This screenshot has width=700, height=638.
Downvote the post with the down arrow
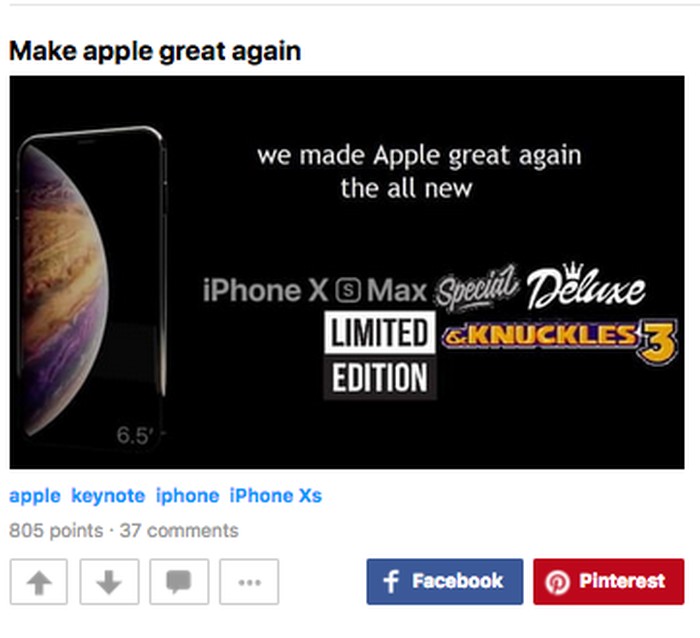(109, 582)
